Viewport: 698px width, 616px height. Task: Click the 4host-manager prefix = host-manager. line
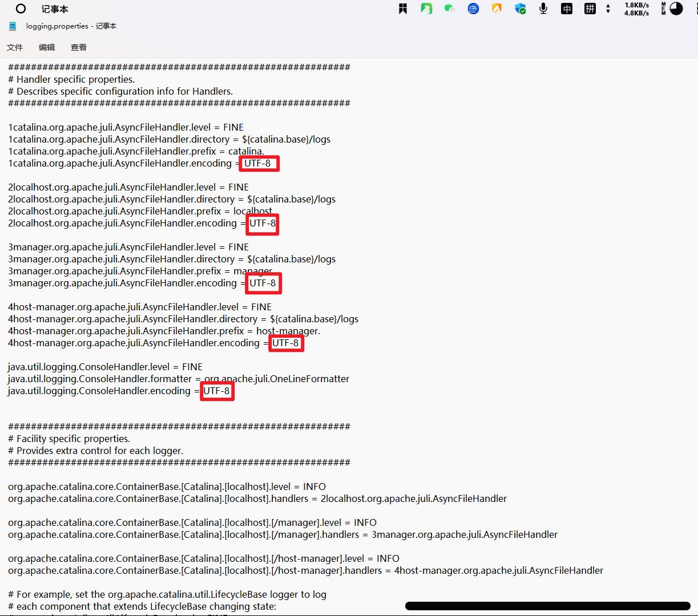164,331
